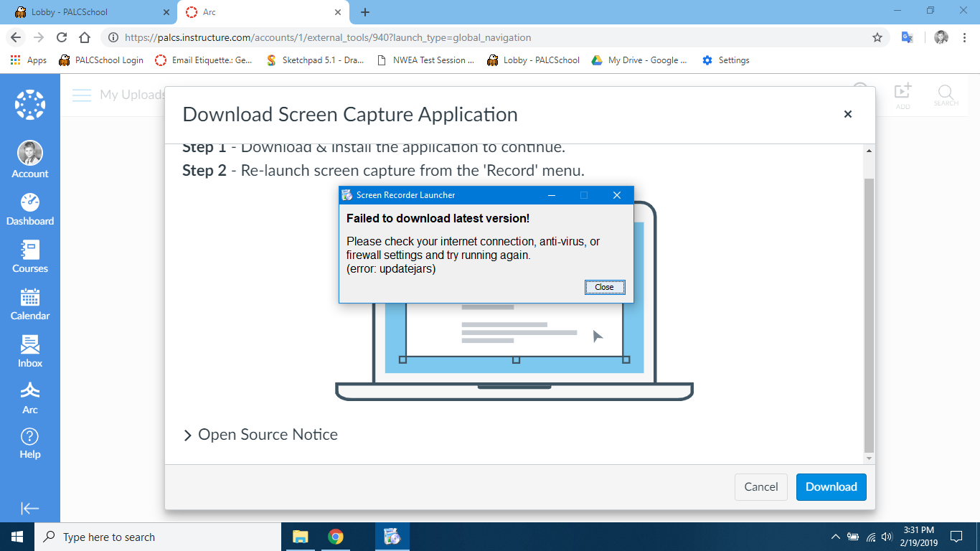Click Screen Recorder Launcher taskbar icon
This screenshot has width=980, height=551.
(392, 537)
